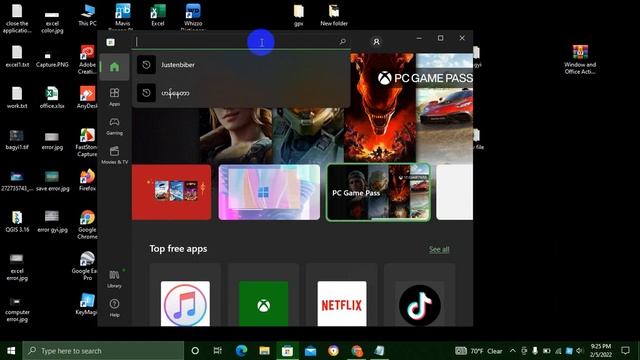Viewport: 640px width, 360px height.
Task: Select the Justenbiber search history suggestion
Action: (241, 65)
